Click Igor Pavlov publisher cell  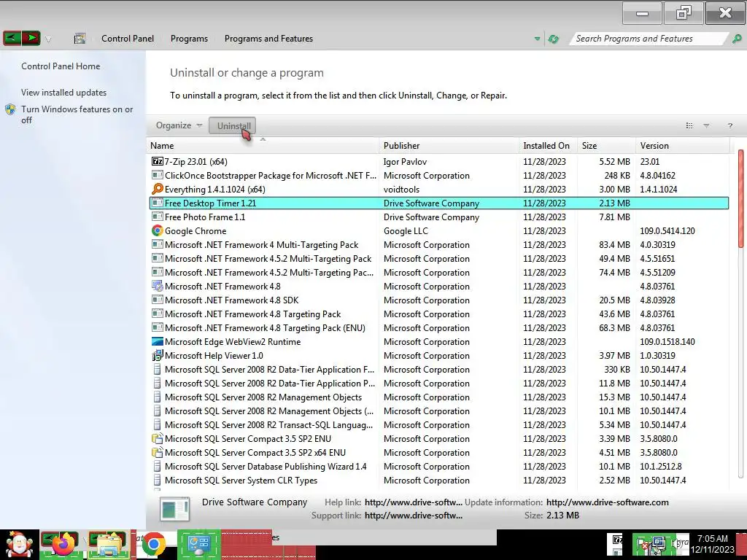click(405, 161)
